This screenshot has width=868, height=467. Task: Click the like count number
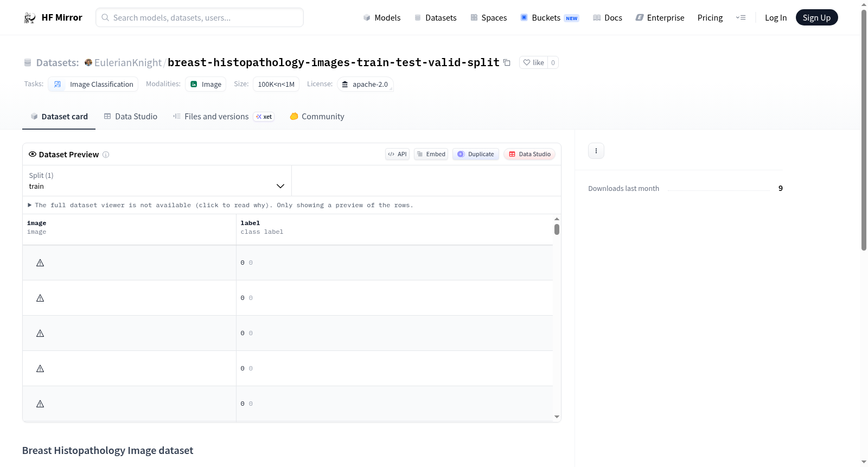click(x=553, y=62)
